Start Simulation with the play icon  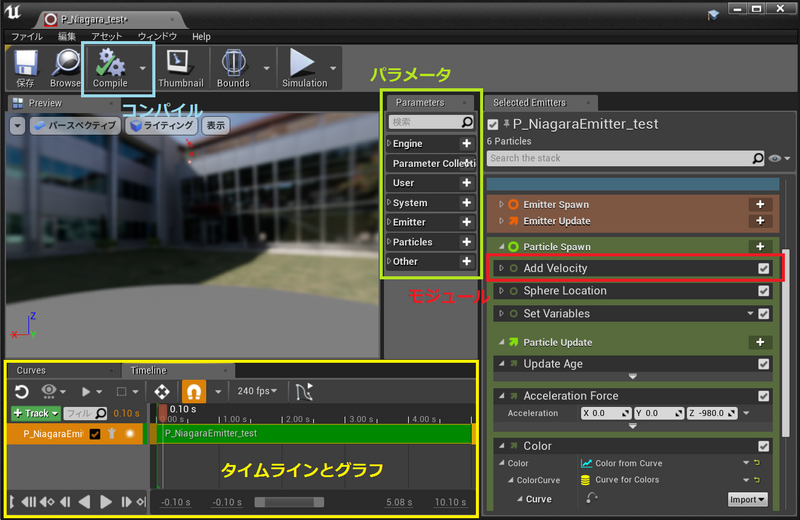[x=302, y=62]
